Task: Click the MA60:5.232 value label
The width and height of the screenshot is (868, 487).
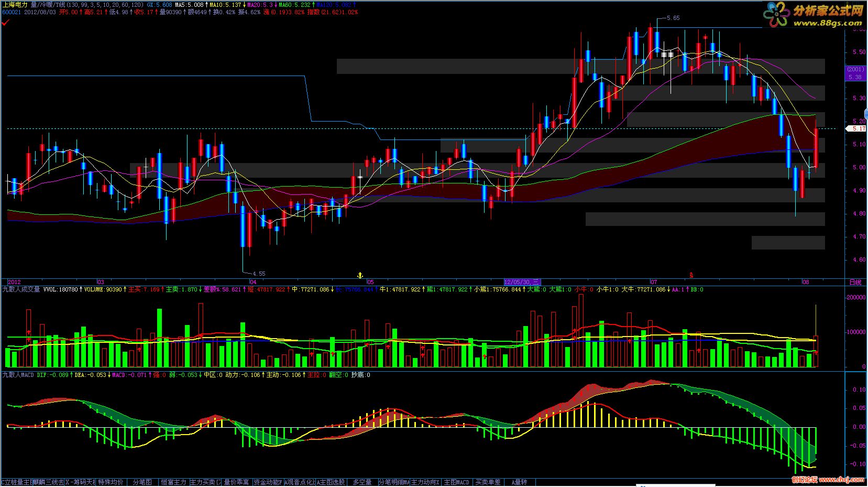Action: 295,4
